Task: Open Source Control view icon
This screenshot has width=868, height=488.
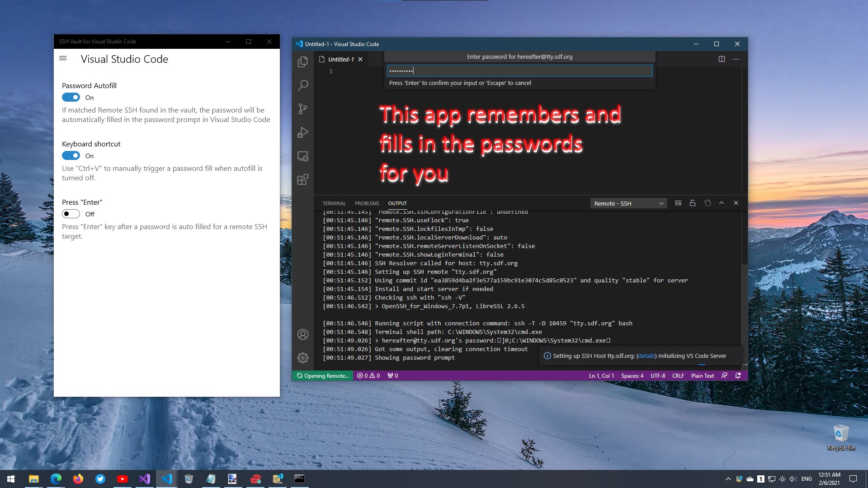Action: [303, 109]
